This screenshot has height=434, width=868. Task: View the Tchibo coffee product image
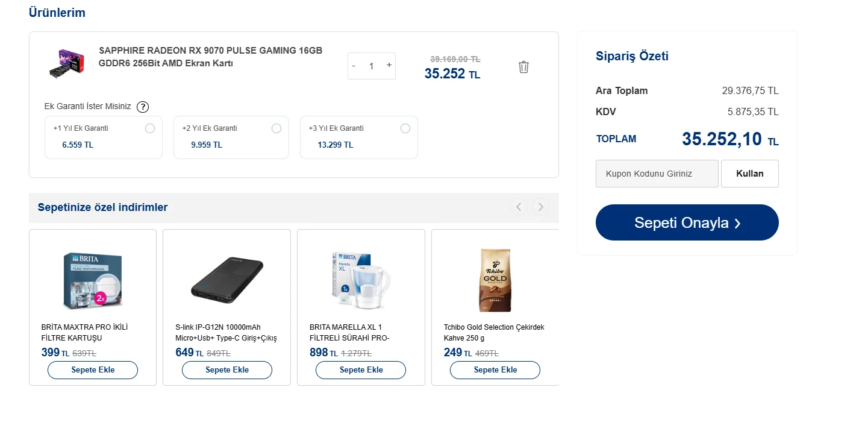pyautogui.click(x=495, y=280)
